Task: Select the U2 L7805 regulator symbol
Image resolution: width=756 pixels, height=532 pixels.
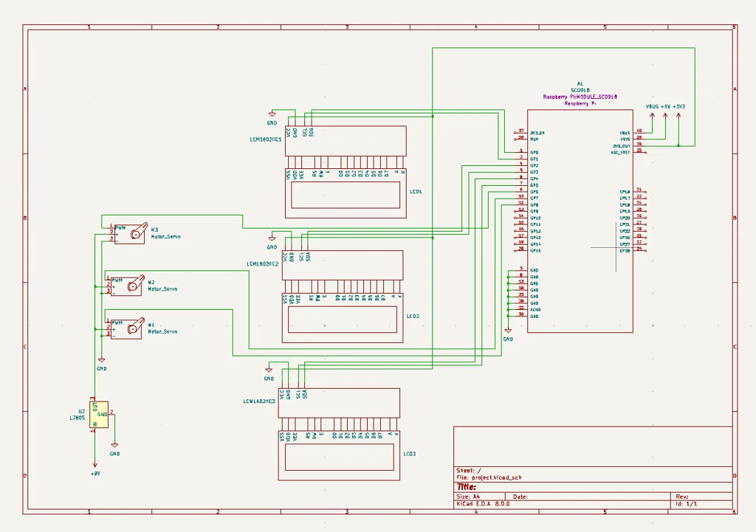Action: [x=99, y=415]
